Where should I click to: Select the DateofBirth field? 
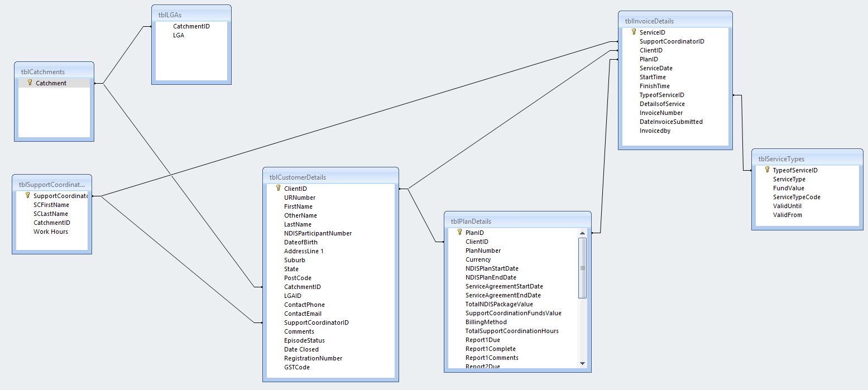(301, 242)
